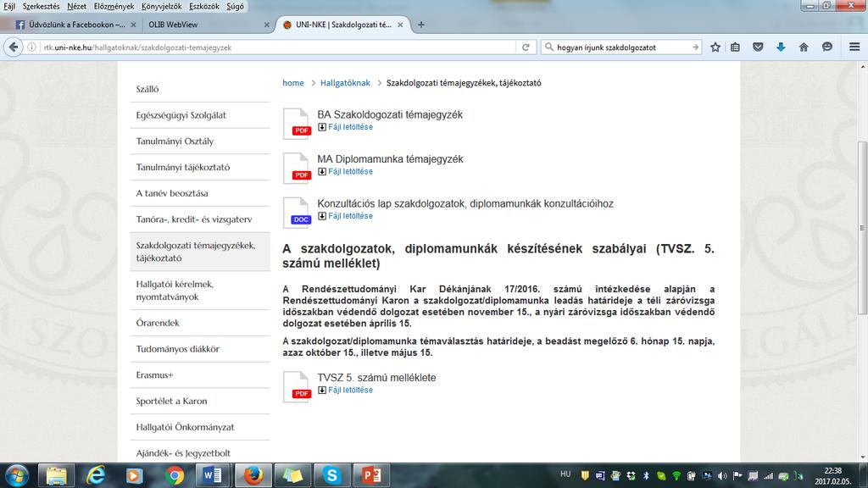Open the Firefox hamburger menu
This screenshot has width=868, height=488.
(854, 47)
